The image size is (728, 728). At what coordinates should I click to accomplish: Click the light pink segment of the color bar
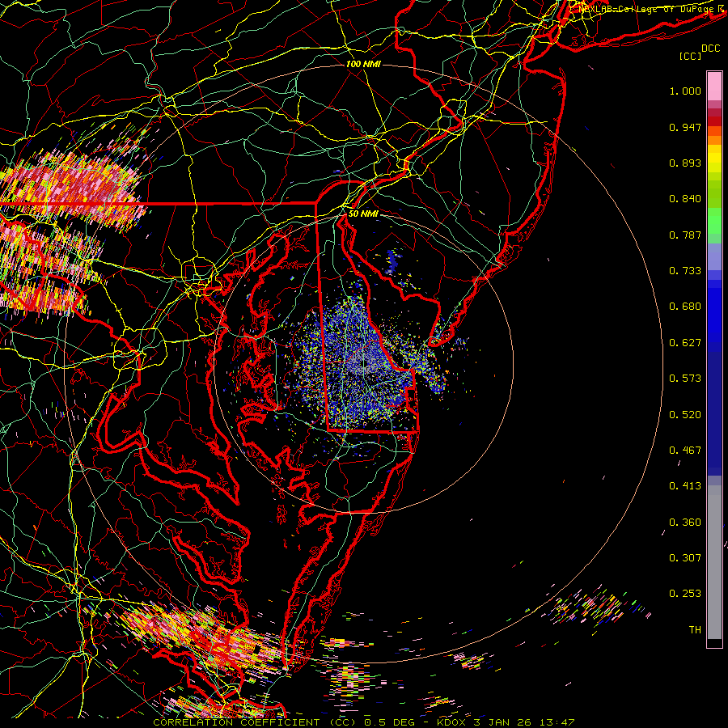(714, 86)
